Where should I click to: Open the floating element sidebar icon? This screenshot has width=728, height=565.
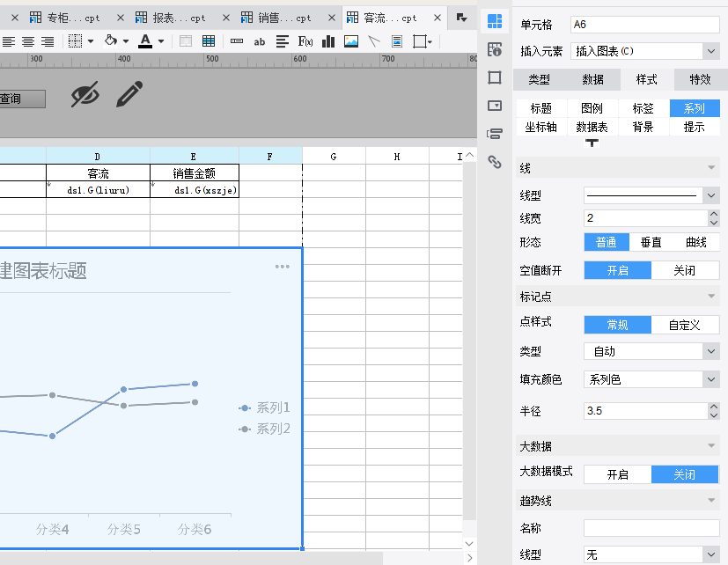point(495,77)
